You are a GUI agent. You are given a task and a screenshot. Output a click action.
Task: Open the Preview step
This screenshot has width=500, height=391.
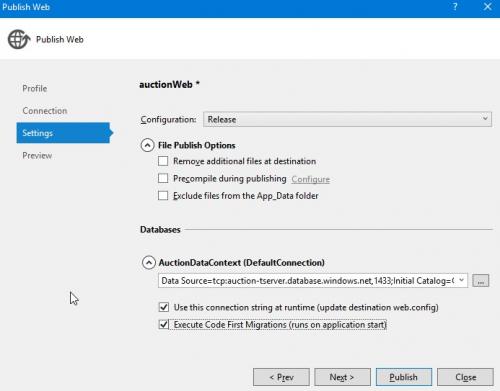click(x=37, y=155)
